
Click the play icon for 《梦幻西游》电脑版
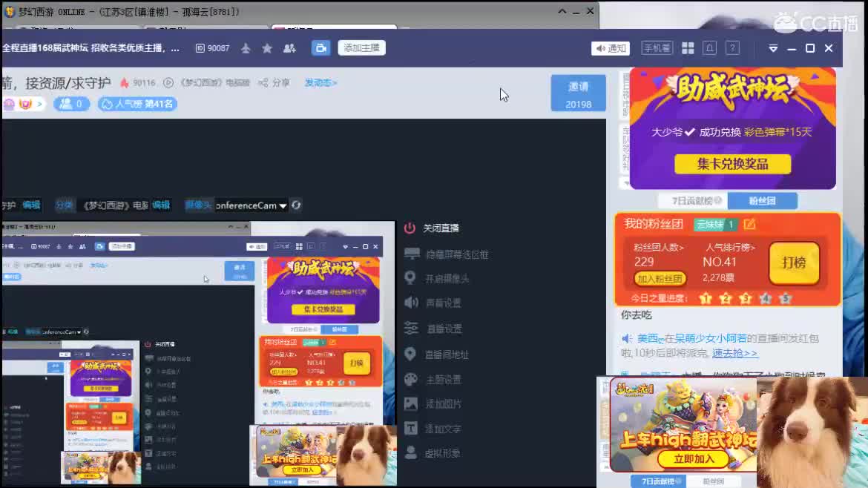pos(168,82)
